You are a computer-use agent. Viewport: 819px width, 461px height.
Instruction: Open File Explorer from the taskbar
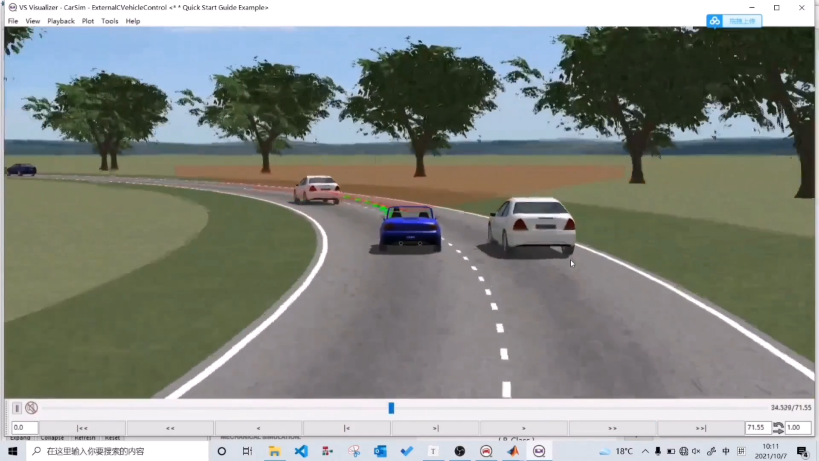pyautogui.click(x=274, y=451)
